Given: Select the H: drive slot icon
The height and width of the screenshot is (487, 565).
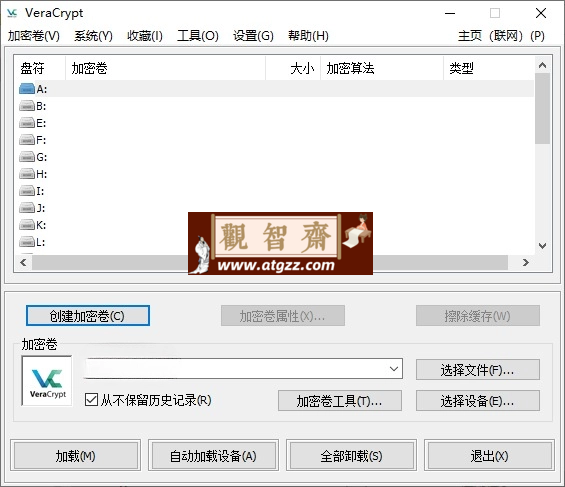Looking at the screenshot, I should coord(27,174).
